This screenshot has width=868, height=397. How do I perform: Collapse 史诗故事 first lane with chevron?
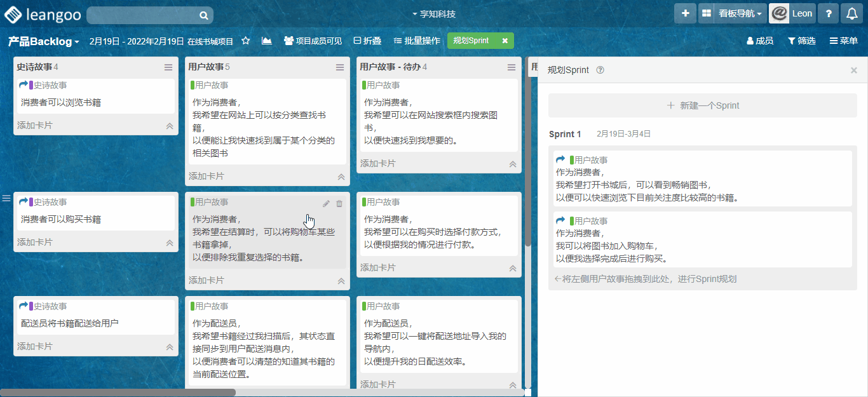pos(170,126)
